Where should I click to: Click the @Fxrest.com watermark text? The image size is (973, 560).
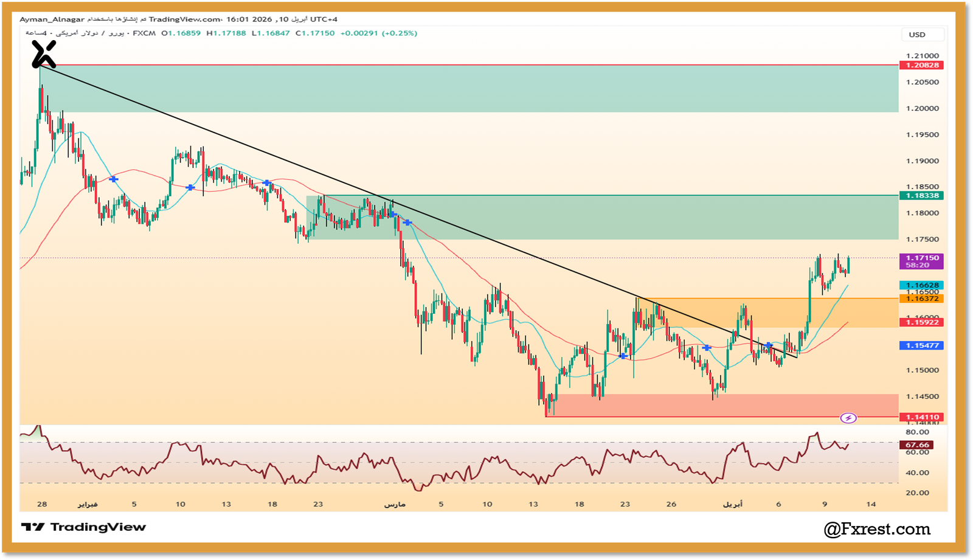[878, 528]
